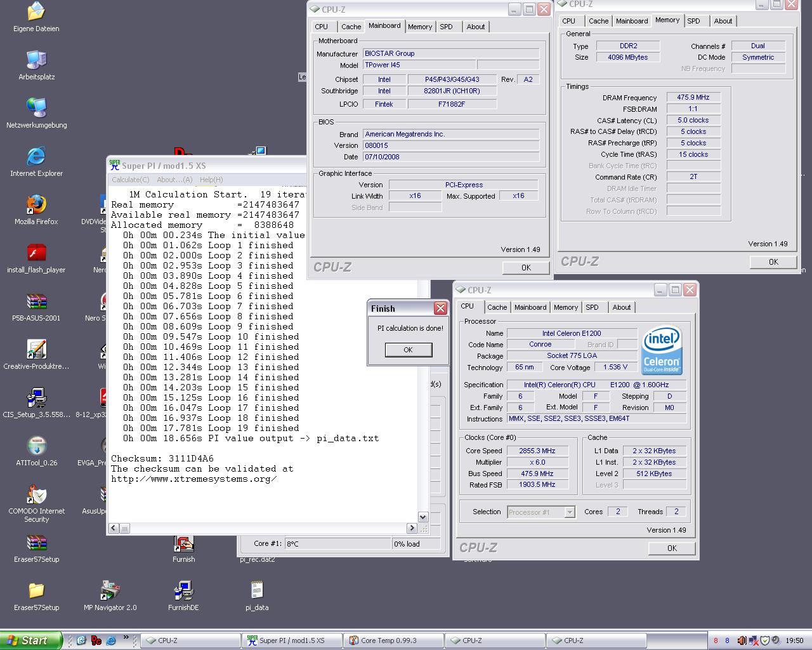The width and height of the screenshot is (812, 650).
Task: Click the DRAM Frequency value 475.9 MHz
Action: (693, 97)
